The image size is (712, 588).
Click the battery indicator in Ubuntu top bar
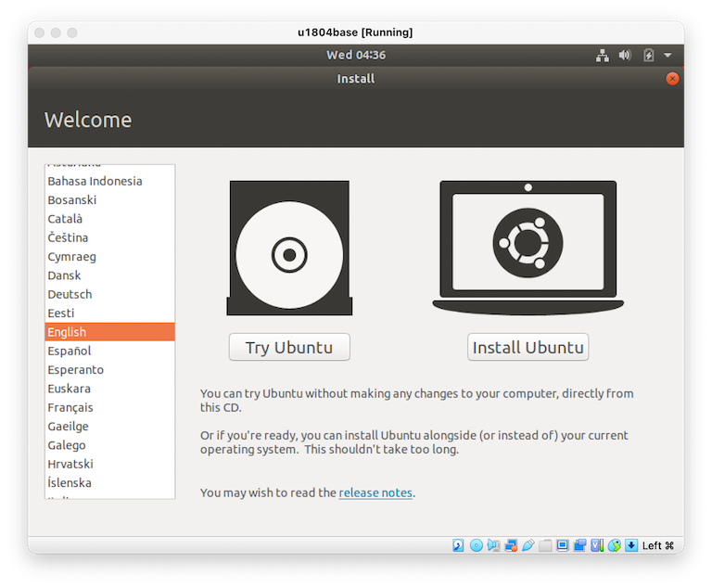point(648,56)
